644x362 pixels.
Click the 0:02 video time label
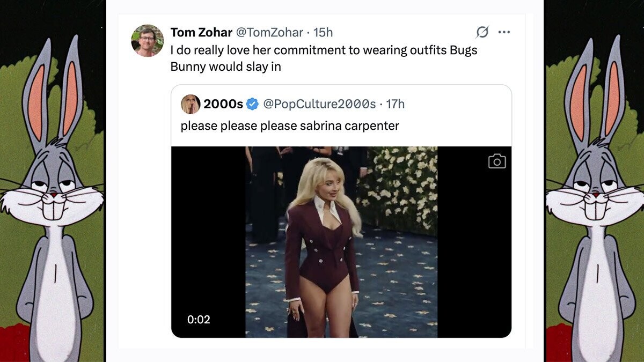[199, 320]
